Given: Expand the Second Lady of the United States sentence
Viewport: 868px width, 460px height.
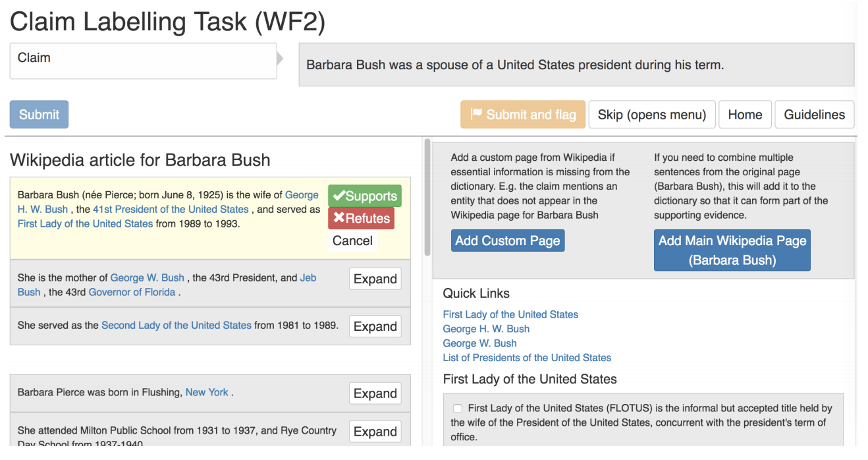Looking at the screenshot, I should (x=375, y=326).
